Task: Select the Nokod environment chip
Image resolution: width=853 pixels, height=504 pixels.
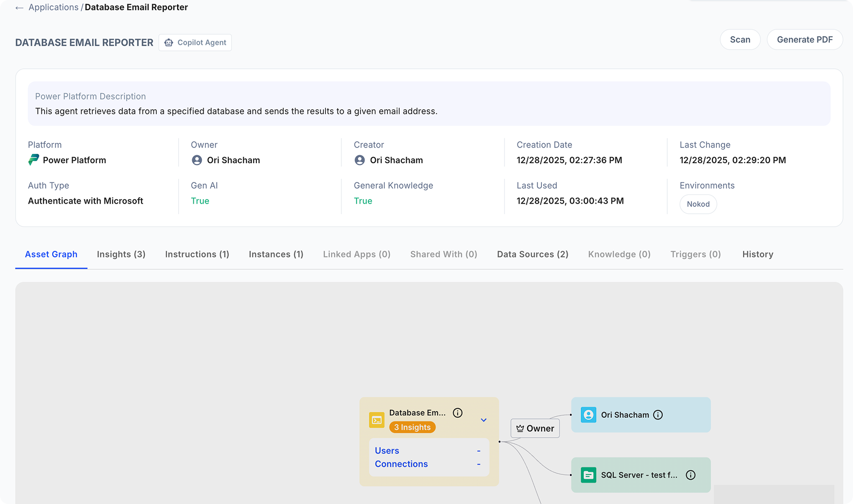Action: point(698,204)
